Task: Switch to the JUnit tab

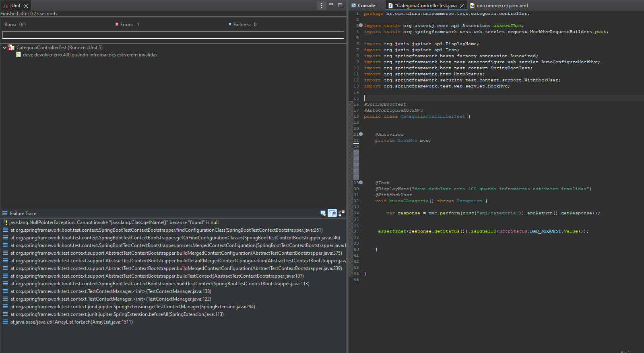Action: [x=15, y=6]
